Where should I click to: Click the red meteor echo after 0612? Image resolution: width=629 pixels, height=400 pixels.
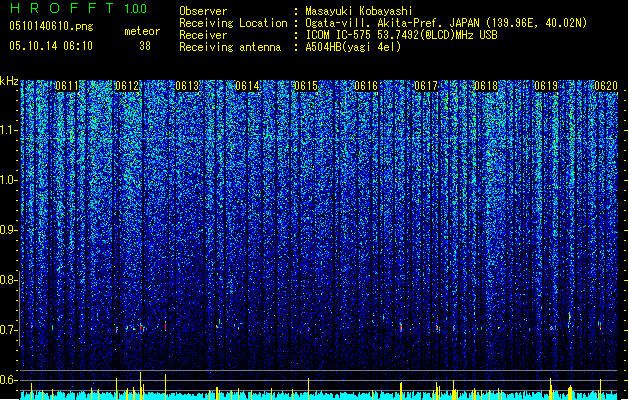point(165,326)
